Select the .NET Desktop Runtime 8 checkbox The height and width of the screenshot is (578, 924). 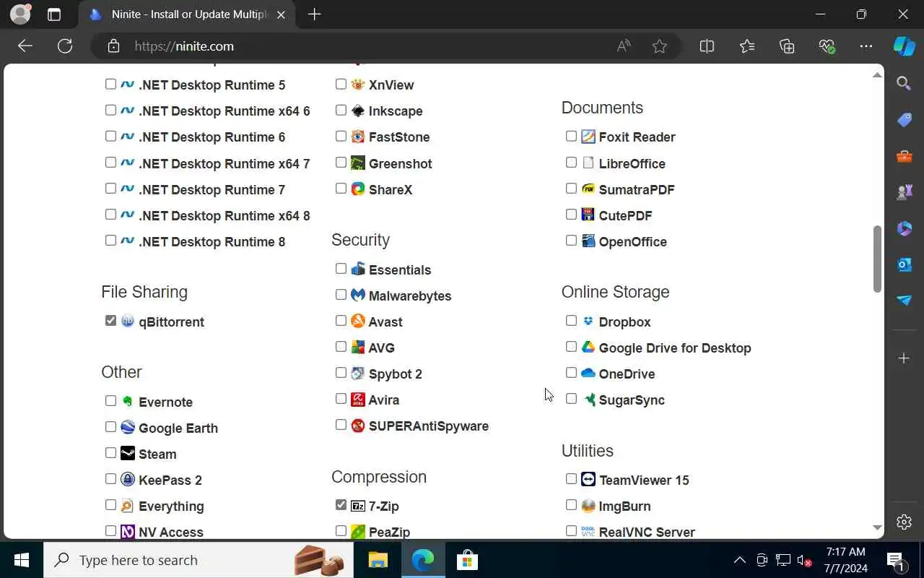110,240
